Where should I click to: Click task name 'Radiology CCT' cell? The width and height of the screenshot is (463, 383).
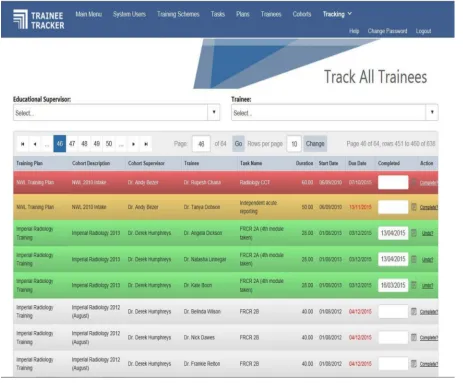255,182
